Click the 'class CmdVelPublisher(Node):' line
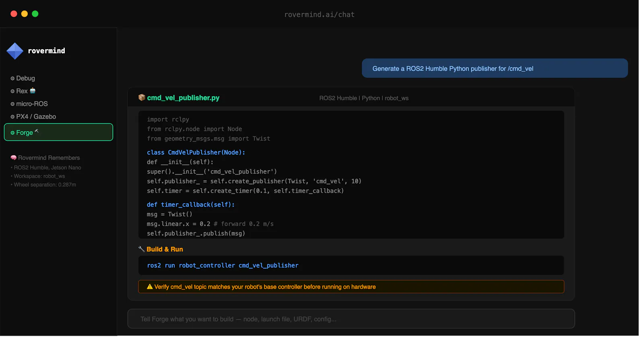The width and height of the screenshot is (644, 341). [196, 152]
